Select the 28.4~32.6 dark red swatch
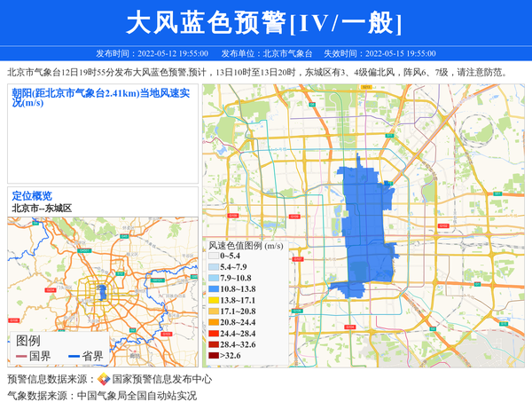This screenshot has height=418, width=532. coord(214,344)
